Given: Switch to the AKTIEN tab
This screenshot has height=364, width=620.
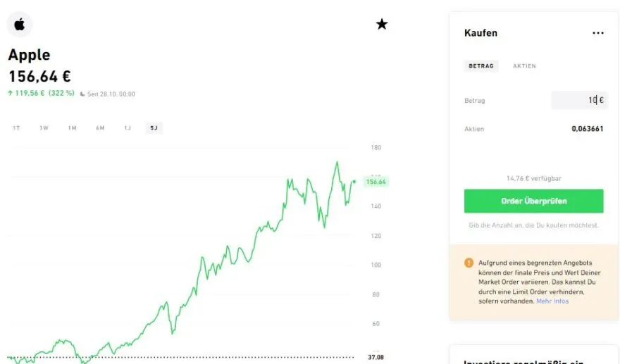Looking at the screenshot, I should [524, 66].
